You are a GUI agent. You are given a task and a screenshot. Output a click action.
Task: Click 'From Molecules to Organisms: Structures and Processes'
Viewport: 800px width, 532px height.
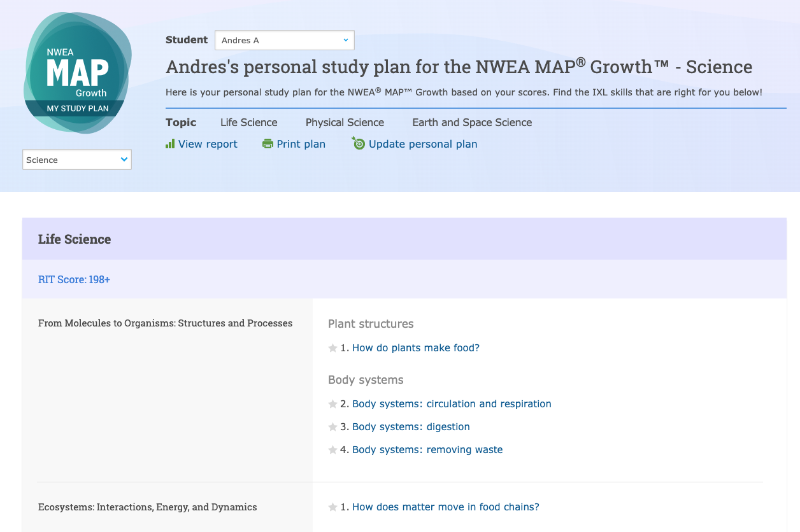[166, 323]
